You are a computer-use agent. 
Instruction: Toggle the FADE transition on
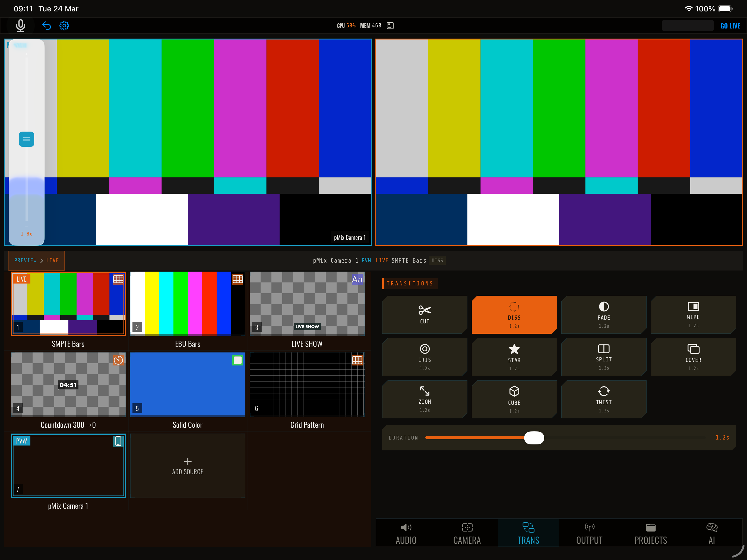pyautogui.click(x=603, y=315)
